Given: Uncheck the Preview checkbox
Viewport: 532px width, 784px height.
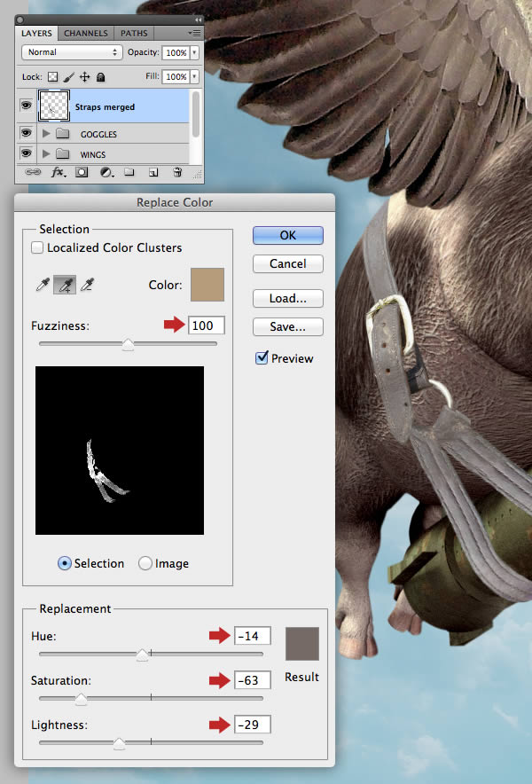Looking at the screenshot, I should (262, 358).
